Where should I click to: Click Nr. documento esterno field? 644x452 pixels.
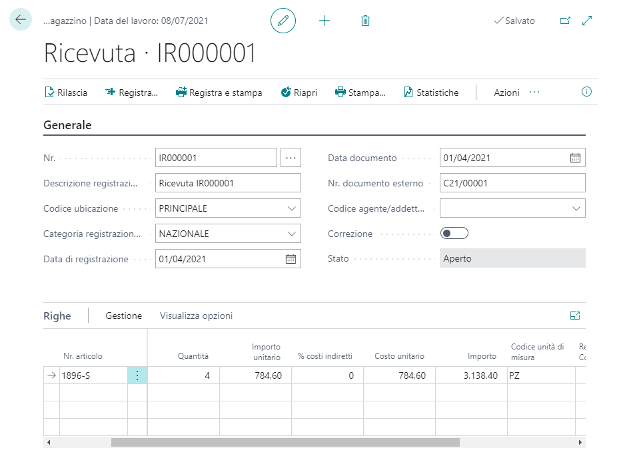(513, 183)
